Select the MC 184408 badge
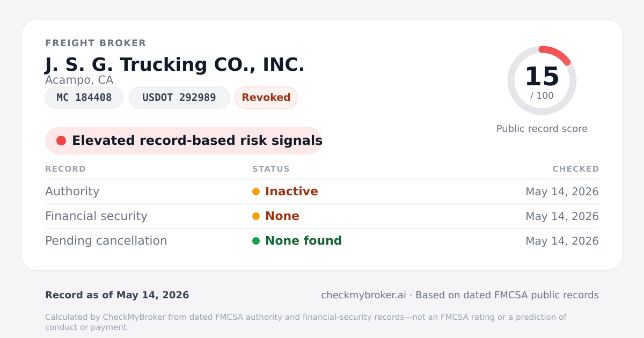644x338 pixels. (x=84, y=98)
